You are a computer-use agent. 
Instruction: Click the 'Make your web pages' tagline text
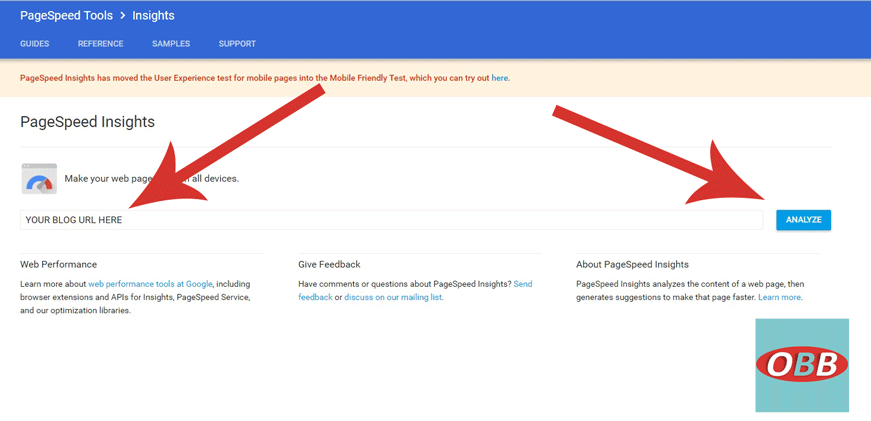(x=152, y=179)
